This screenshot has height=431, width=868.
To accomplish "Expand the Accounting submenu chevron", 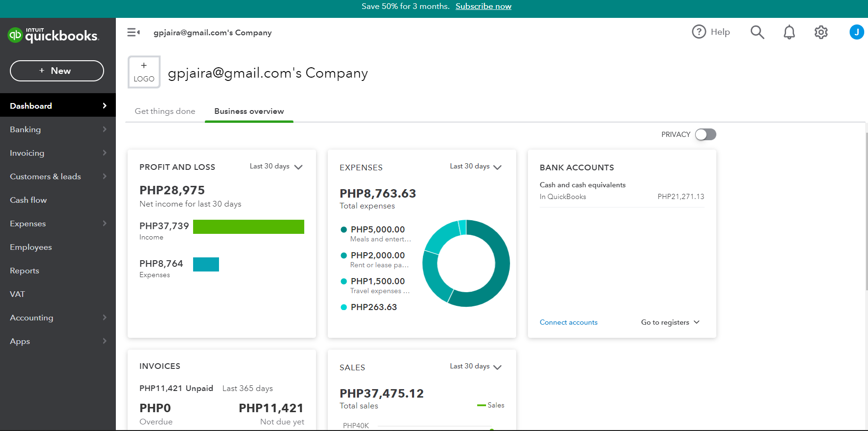I will 105,318.
